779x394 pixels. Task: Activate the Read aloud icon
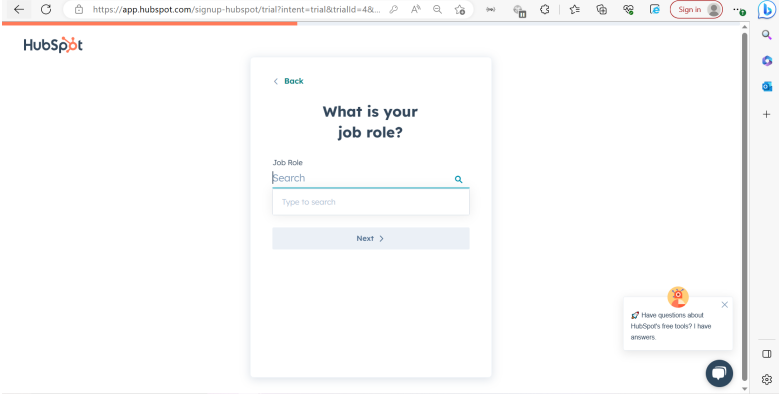tap(416, 9)
